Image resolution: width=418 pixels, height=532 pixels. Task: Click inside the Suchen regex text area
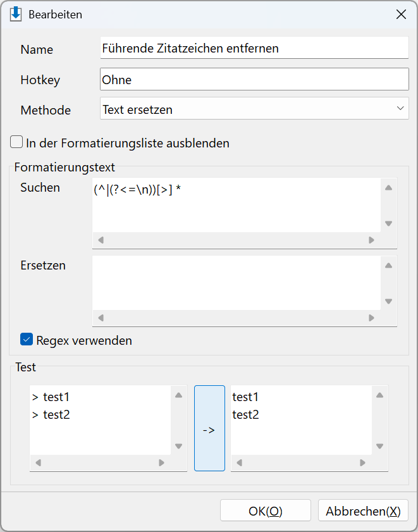point(237,204)
